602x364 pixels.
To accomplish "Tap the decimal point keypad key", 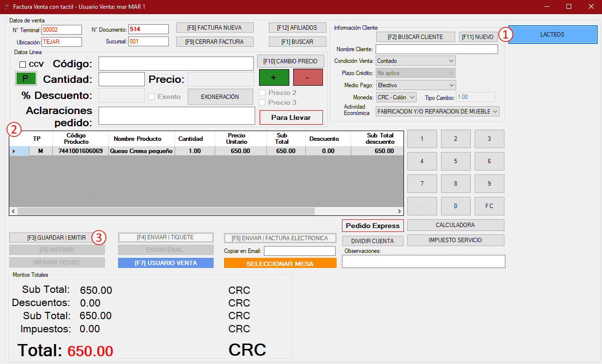I will coord(422,206).
